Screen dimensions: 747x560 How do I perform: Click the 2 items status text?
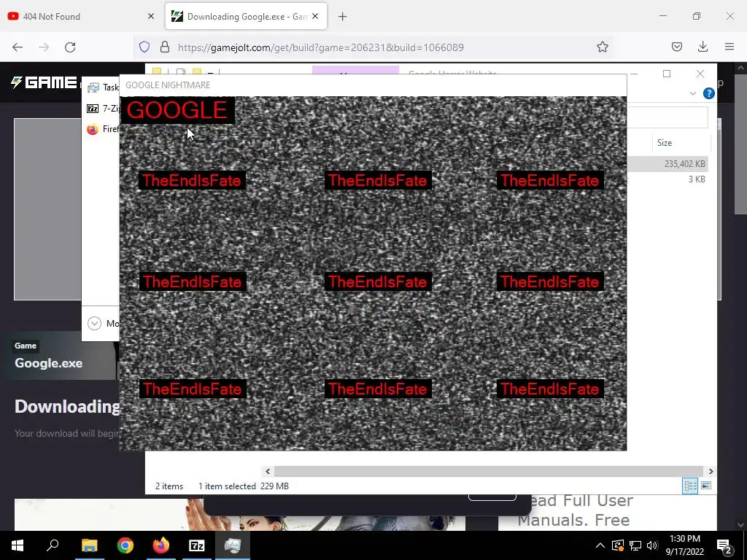[169, 486]
